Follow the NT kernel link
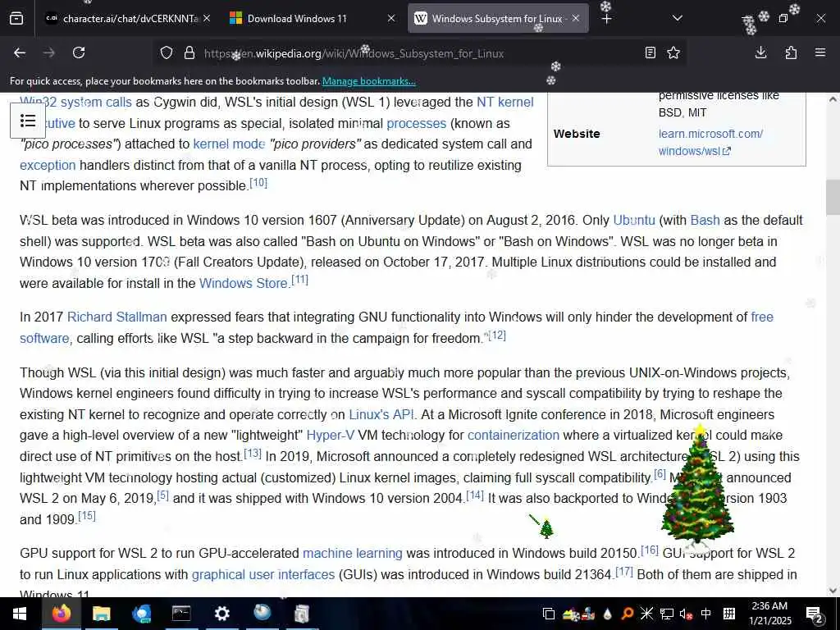Screen dimensions: 840x630 [x=504, y=103]
